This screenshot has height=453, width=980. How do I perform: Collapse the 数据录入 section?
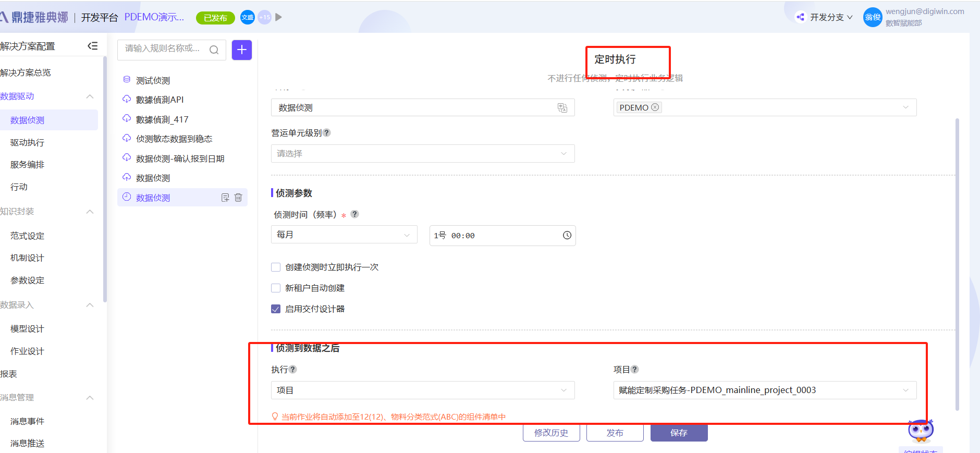coord(90,305)
